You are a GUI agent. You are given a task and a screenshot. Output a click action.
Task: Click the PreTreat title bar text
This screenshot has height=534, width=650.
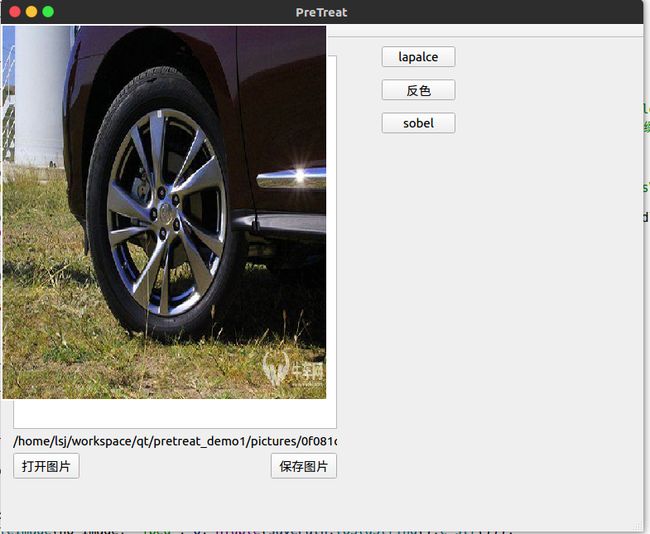[x=322, y=12]
